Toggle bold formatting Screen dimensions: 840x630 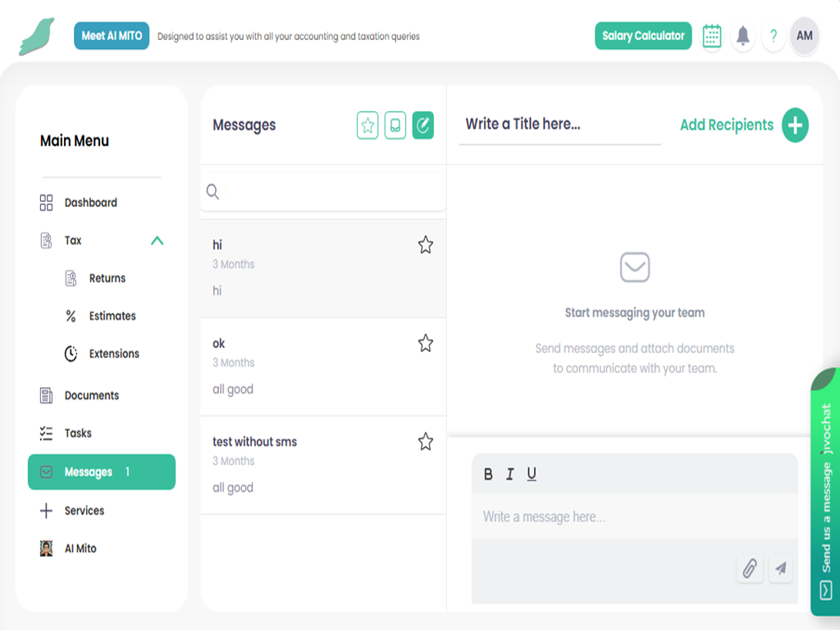[x=488, y=474]
